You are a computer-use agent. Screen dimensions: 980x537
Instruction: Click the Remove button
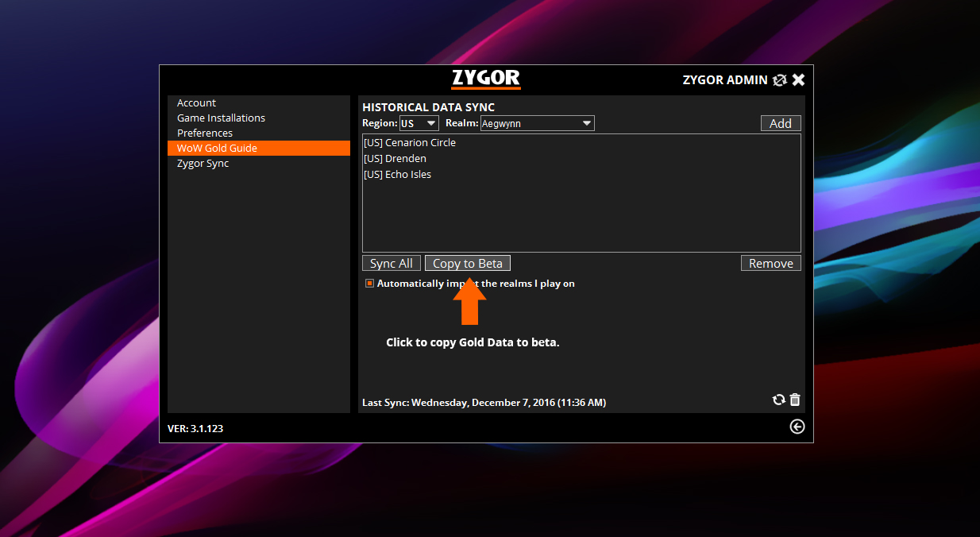pos(771,264)
